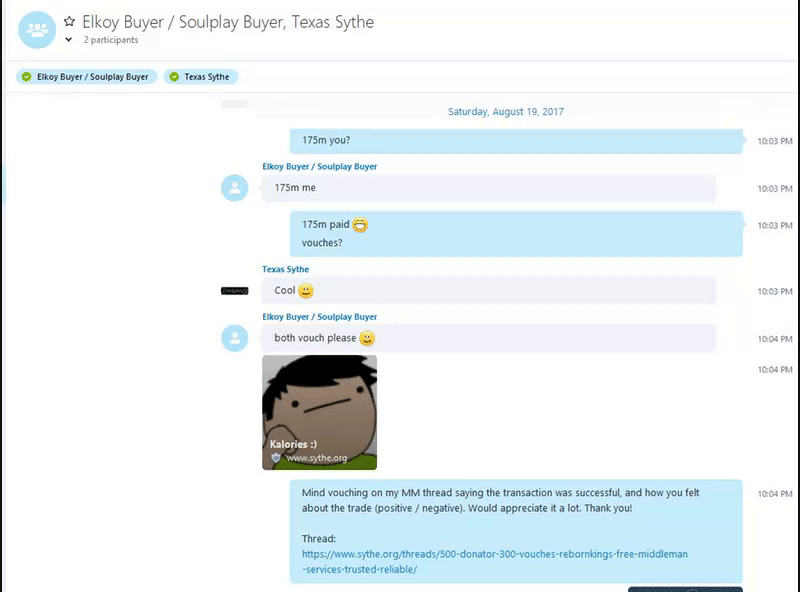The height and width of the screenshot is (592, 800).
Task: Open the Kalories cartoon image thumbnail
Action: coord(319,412)
